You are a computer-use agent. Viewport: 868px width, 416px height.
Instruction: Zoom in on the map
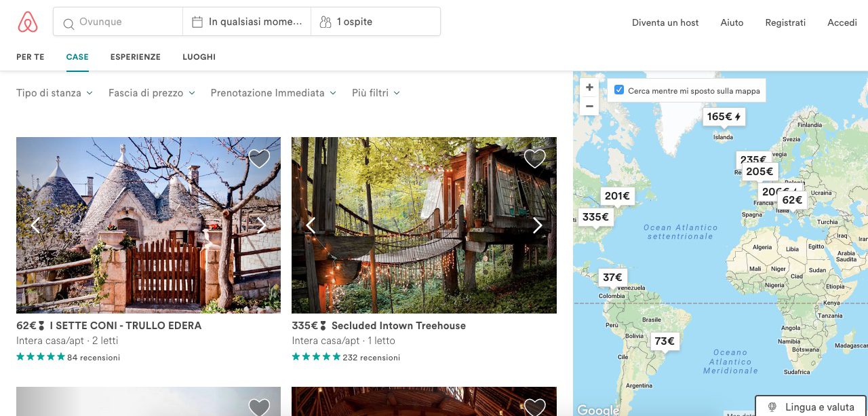point(589,88)
